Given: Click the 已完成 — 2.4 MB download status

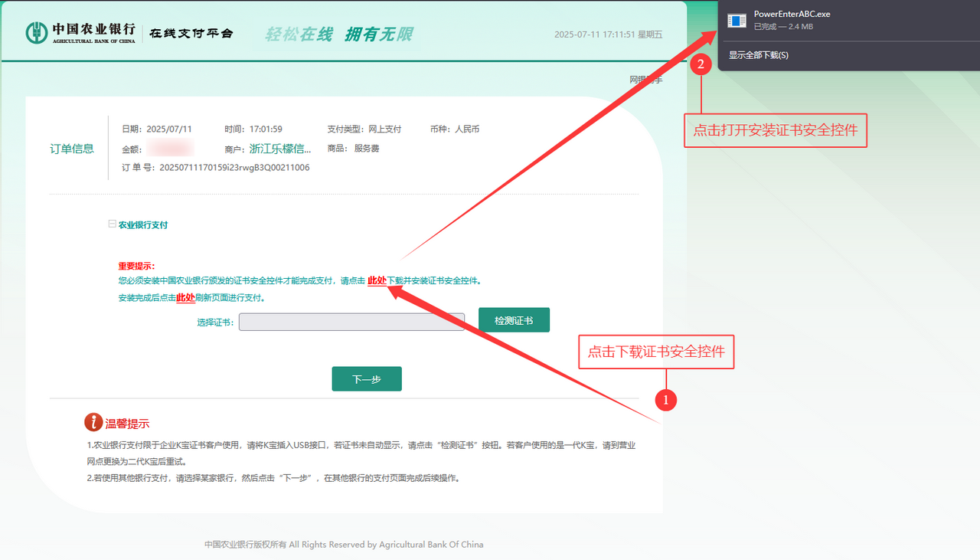Looking at the screenshot, I should tap(783, 27).
